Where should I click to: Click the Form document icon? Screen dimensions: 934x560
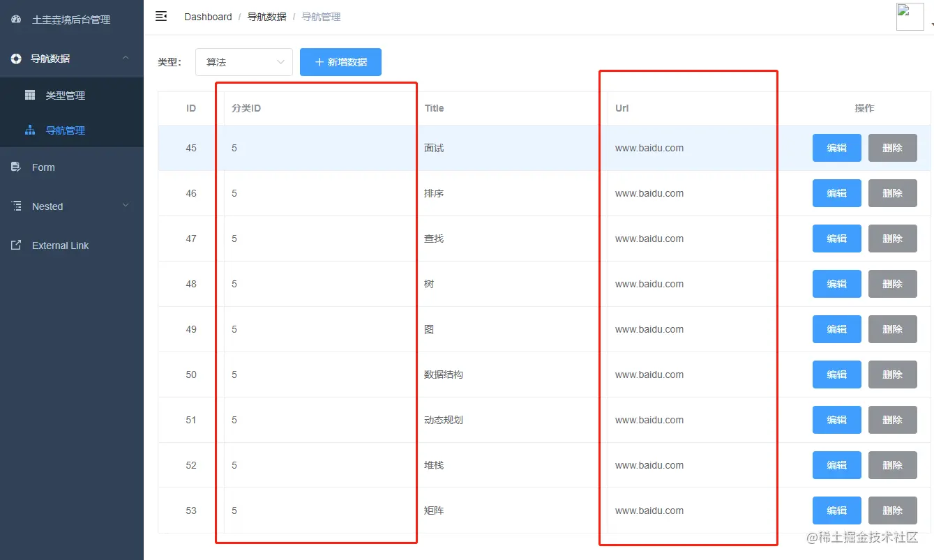(16, 167)
